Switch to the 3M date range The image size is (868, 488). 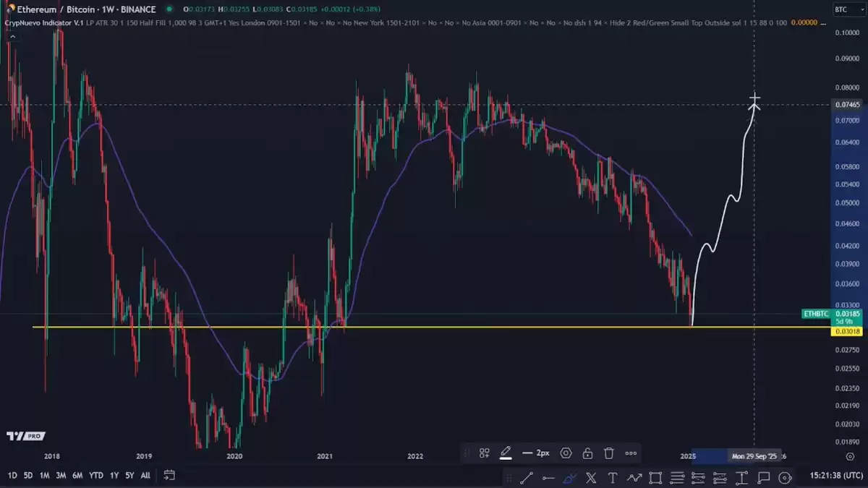click(61, 476)
